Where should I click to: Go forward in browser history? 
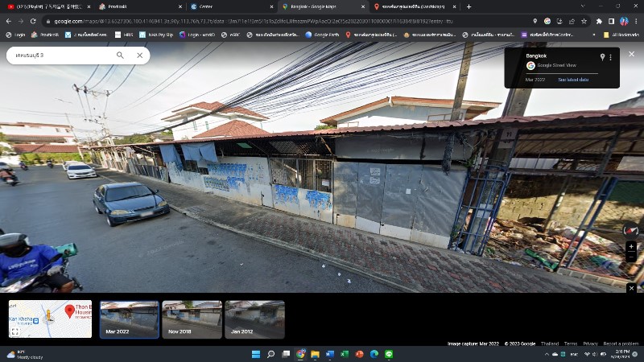(x=21, y=21)
